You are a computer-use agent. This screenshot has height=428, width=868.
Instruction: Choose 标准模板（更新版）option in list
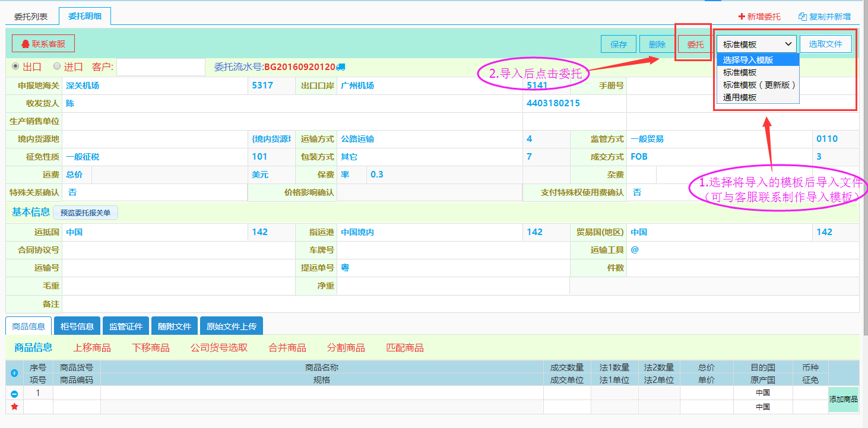click(x=758, y=85)
